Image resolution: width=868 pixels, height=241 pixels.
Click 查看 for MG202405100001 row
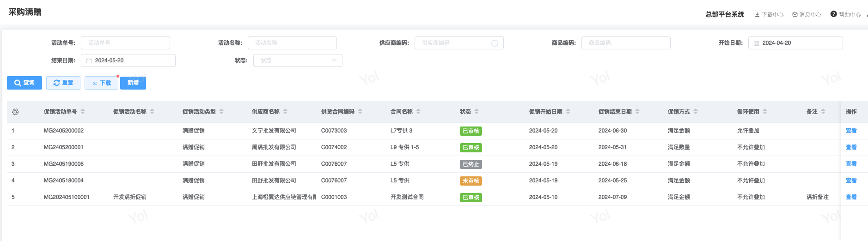[851, 197]
